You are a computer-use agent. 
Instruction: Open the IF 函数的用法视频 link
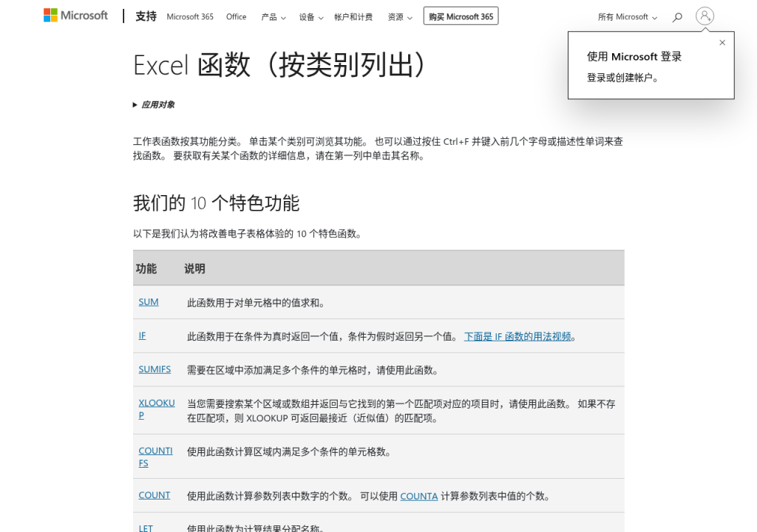click(x=517, y=336)
